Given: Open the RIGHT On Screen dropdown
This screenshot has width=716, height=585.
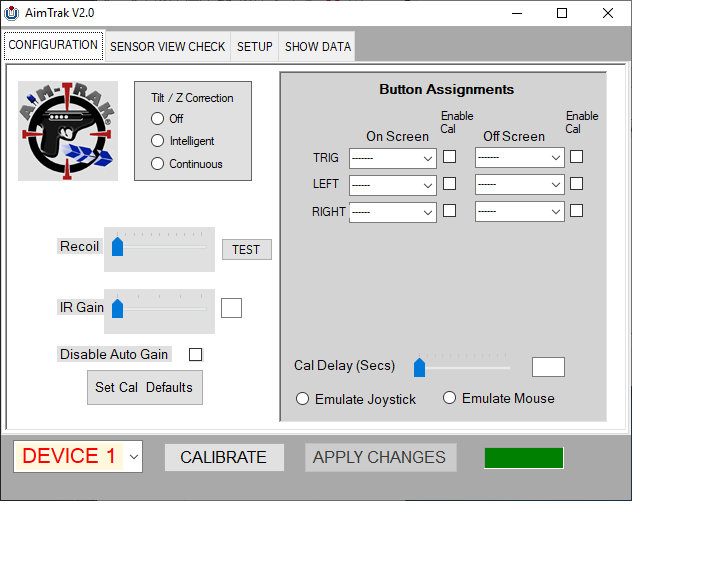Looking at the screenshot, I should (x=393, y=212).
